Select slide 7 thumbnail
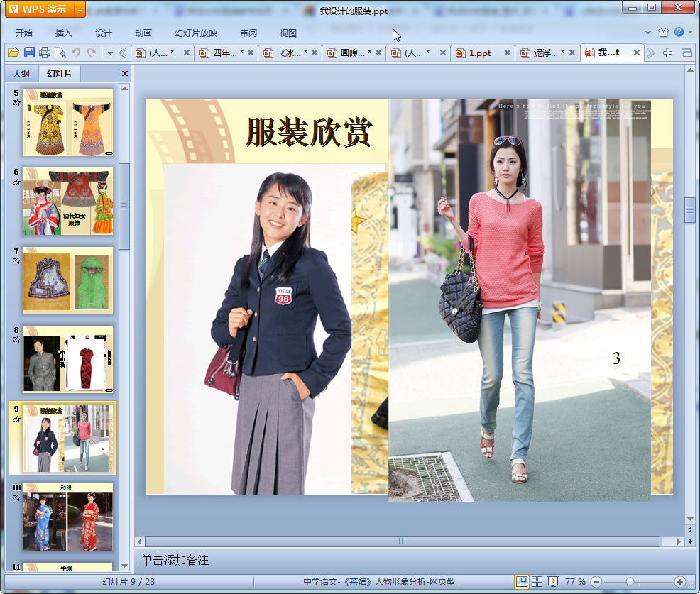 (68, 280)
